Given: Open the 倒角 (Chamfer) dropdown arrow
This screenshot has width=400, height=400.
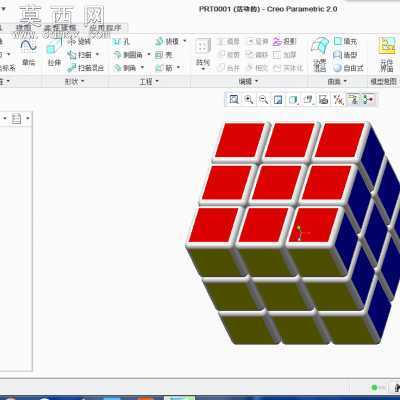Looking at the screenshot, I should click(142, 68).
